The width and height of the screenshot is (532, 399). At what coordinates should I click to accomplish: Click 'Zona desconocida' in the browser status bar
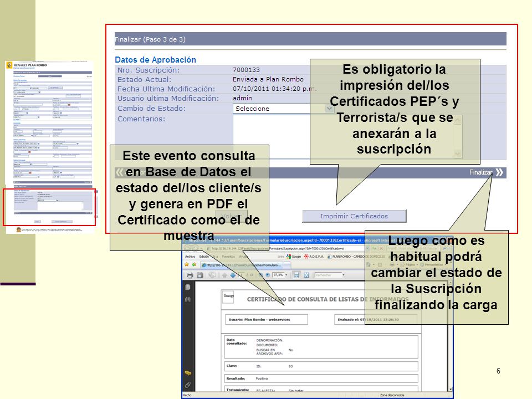click(392, 395)
